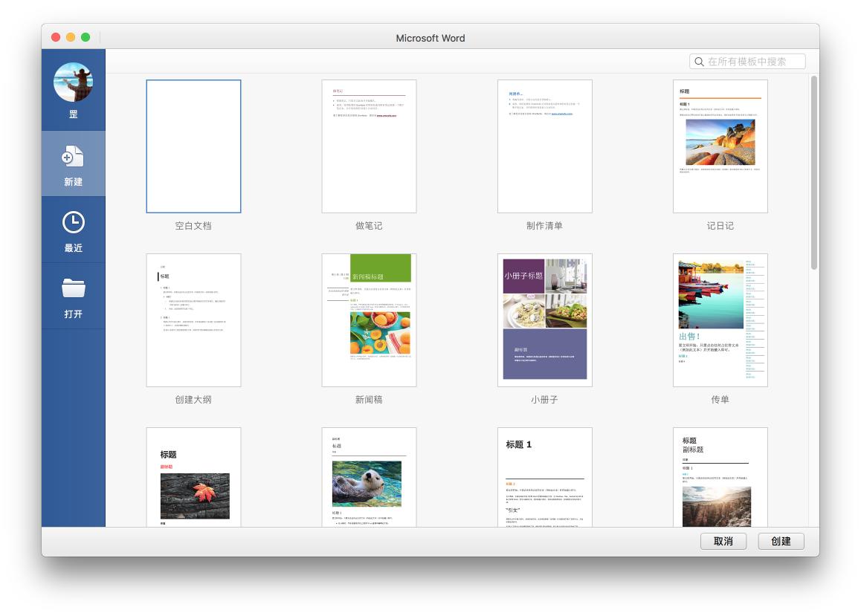Type in the template search field
This screenshot has width=861, height=616.
tap(754, 62)
